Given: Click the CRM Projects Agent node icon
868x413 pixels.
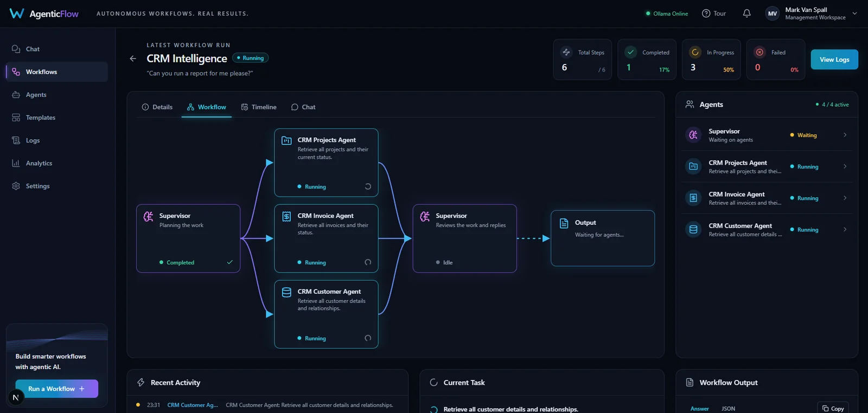Looking at the screenshot, I should [286, 141].
